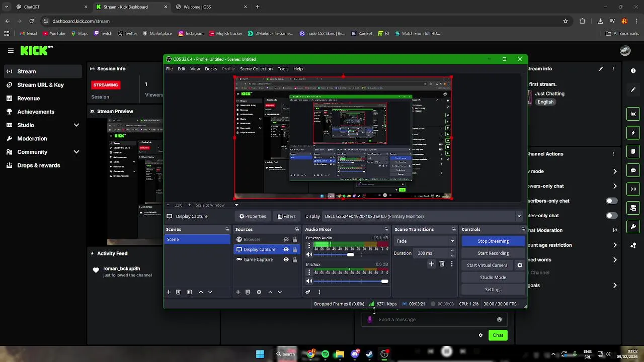
Task: Open the OBS Edit menu
Action: (x=182, y=69)
